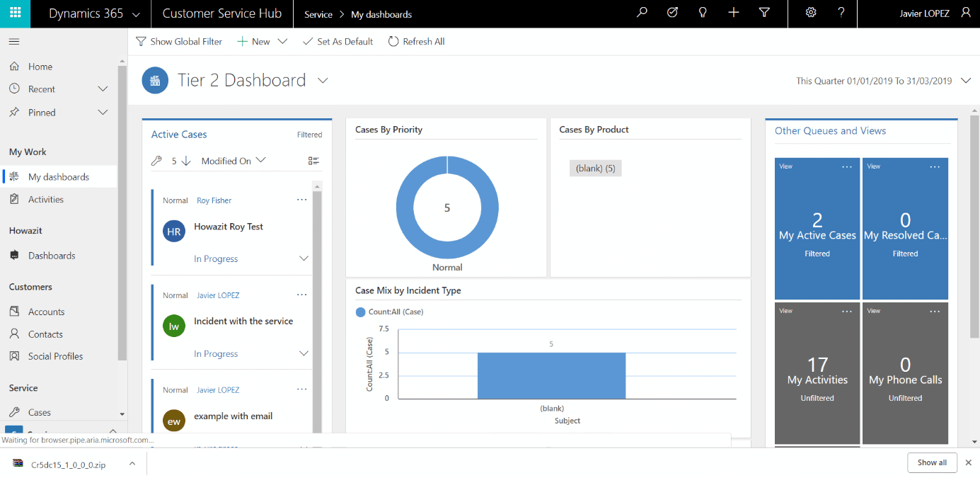Click the list view options icon in Active Cases
Viewport: 980px width, 478px height.
(x=313, y=161)
